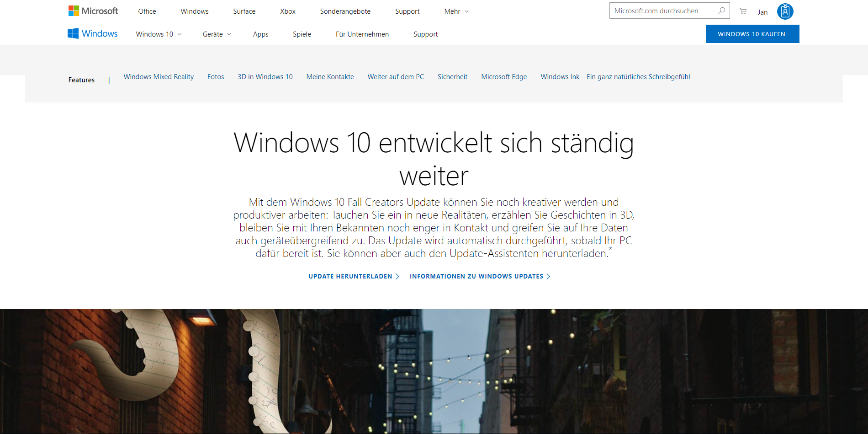This screenshot has width=868, height=434.
Task: Expand the Geräte dropdown menu
Action: pos(217,34)
